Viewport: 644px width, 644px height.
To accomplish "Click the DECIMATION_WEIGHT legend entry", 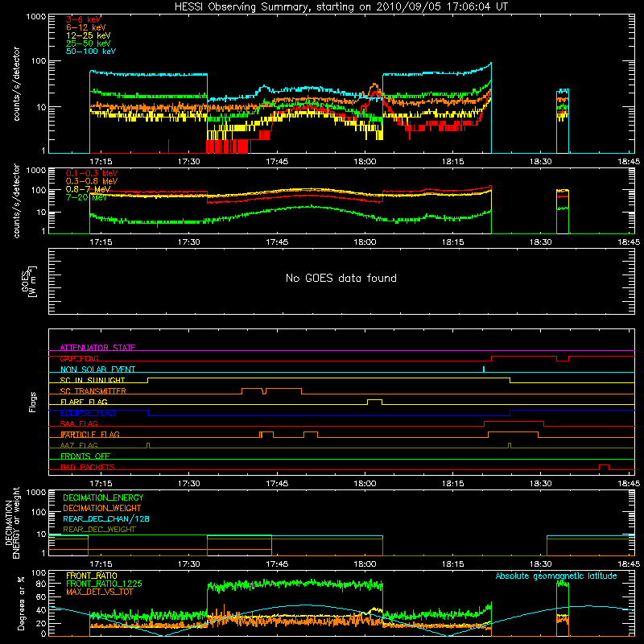I will (x=102, y=508).
